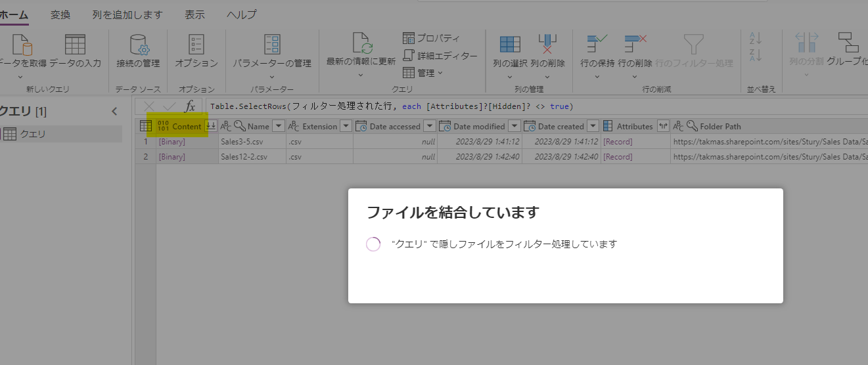Select the Folder Path column header
Viewport: 868px width, 365px height.
click(769, 126)
